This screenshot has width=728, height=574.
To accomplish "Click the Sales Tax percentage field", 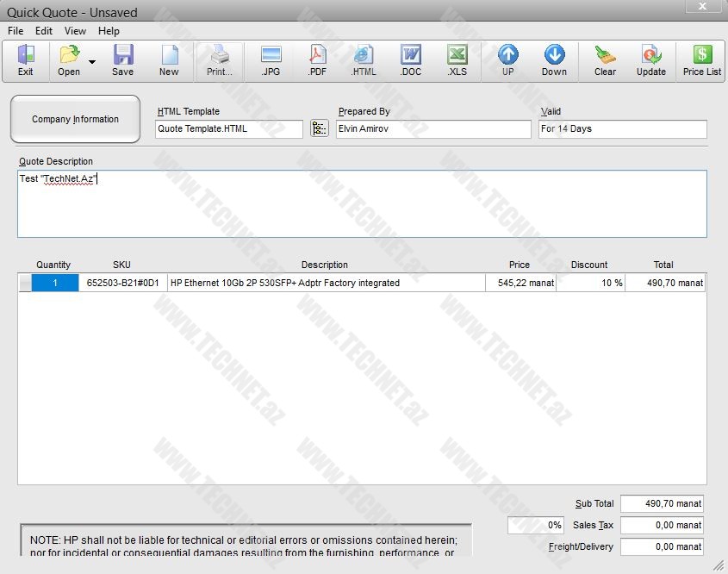I will point(536,525).
